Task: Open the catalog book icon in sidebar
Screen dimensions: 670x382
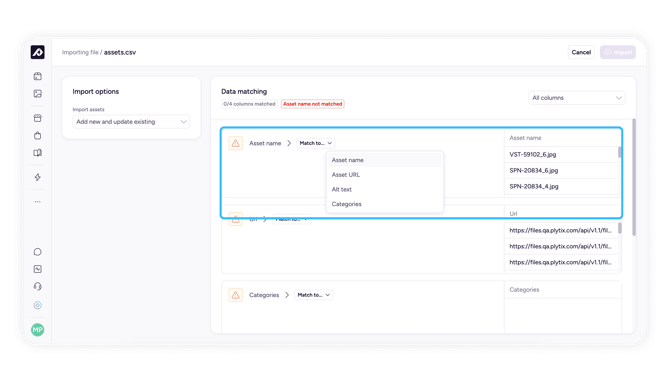Action: click(x=38, y=153)
